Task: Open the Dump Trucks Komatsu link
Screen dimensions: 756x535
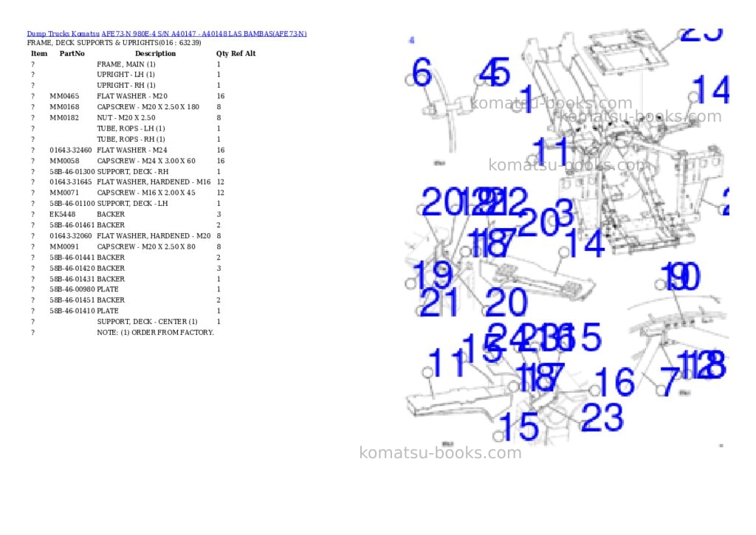Action: [x=63, y=34]
